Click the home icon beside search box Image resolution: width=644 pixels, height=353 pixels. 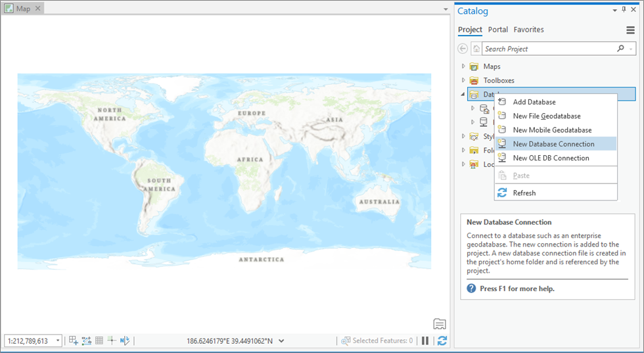[476, 49]
